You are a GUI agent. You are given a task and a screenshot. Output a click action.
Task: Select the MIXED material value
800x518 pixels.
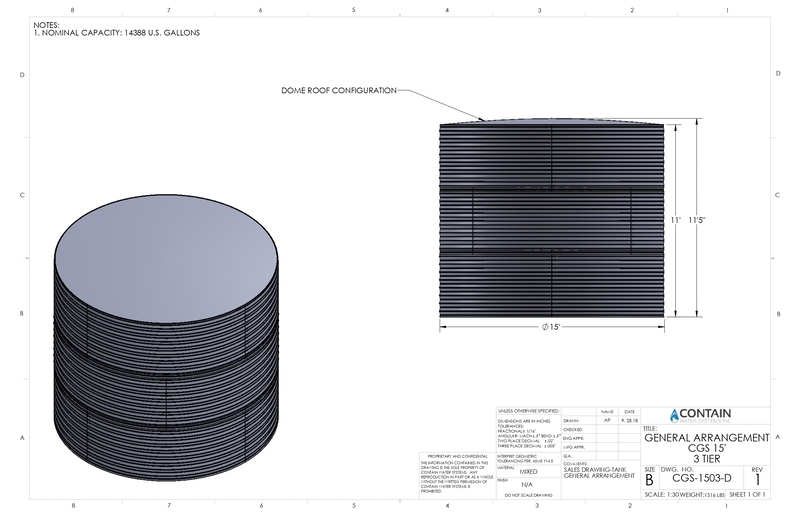(x=528, y=472)
